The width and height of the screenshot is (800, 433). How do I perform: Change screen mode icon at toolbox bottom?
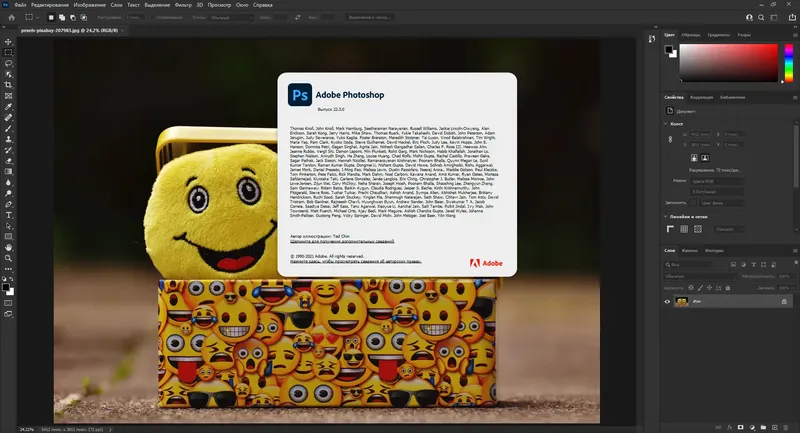[x=8, y=314]
